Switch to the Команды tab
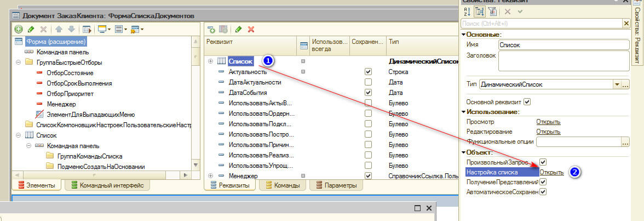The width and height of the screenshot is (644, 221). pos(284,186)
